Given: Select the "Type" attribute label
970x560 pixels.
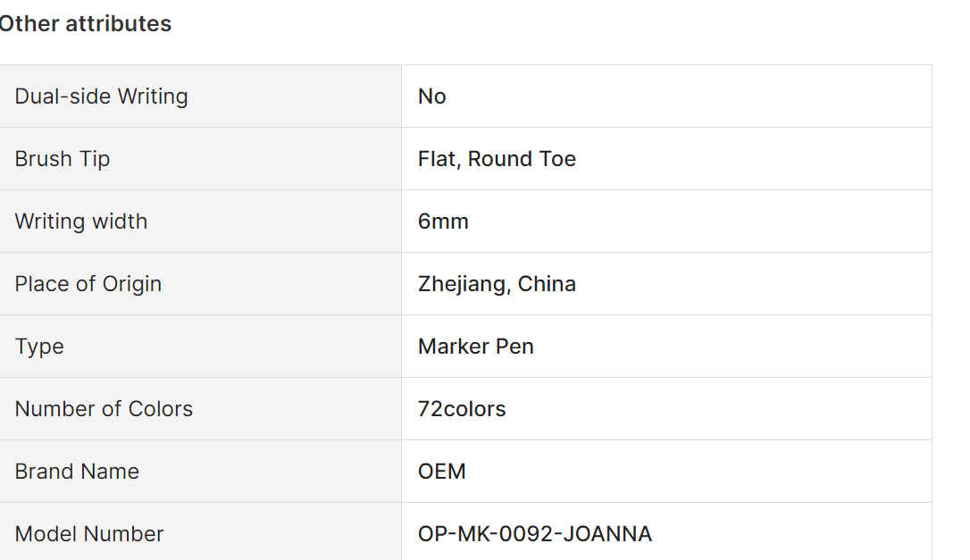Looking at the screenshot, I should point(39,347).
